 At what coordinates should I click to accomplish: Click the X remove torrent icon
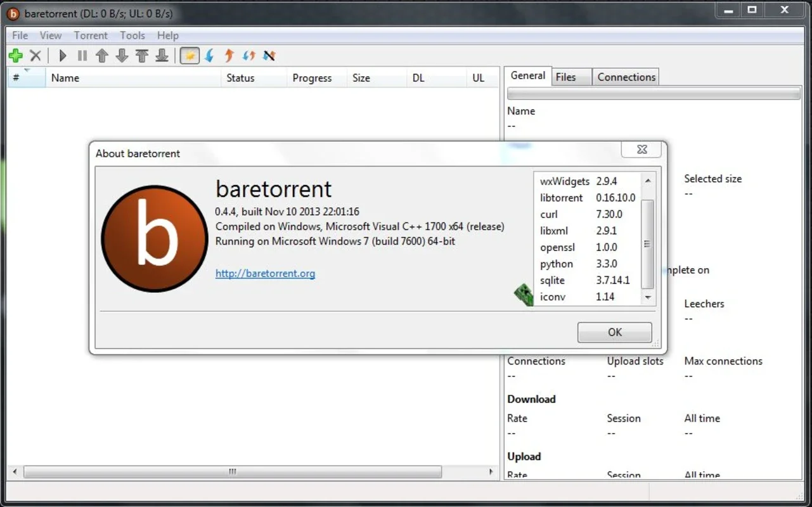(35, 56)
